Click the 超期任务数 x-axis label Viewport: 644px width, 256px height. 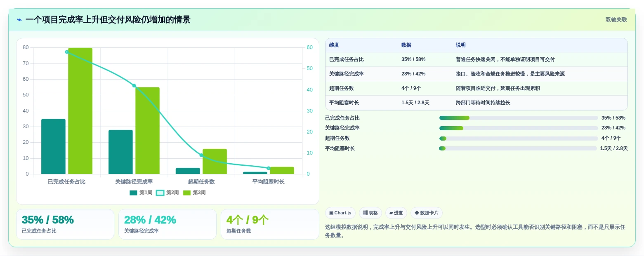coord(201,182)
